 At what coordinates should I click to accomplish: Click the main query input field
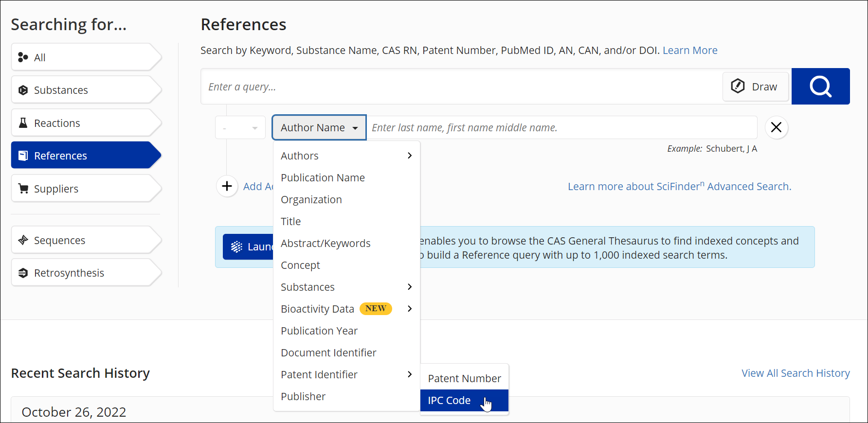(x=461, y=87)
